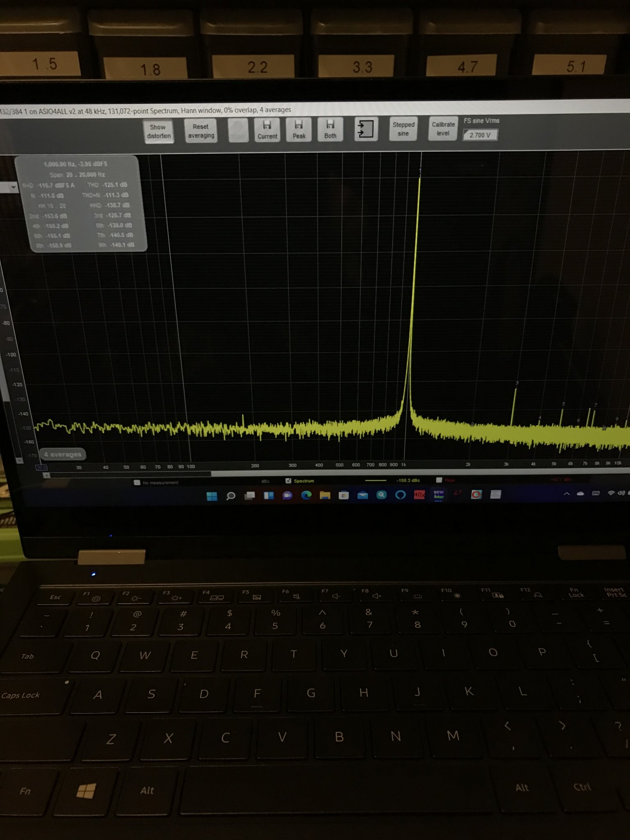Open the Widgets taskbar icon
630x840 pixels.
tap(269, 495)
